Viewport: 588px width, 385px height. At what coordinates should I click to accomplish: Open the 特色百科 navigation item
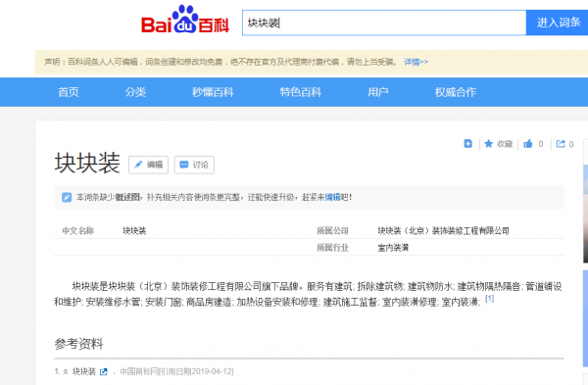tap(301, 92)
